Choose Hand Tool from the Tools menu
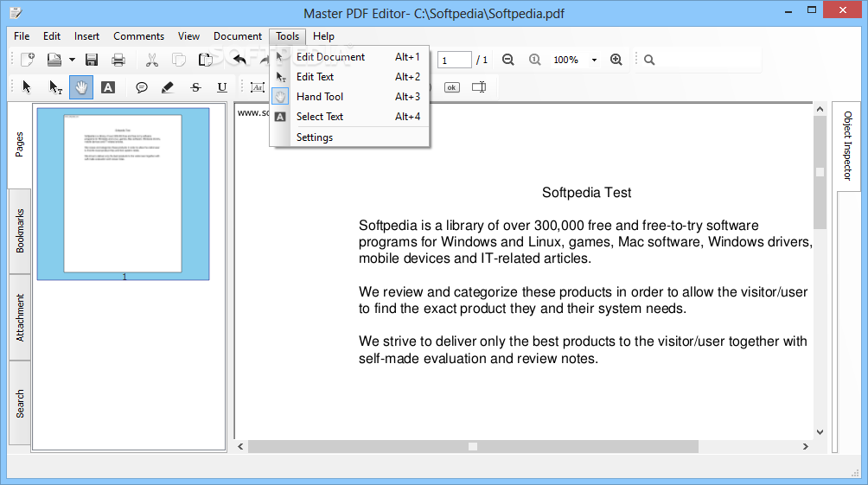Screen dimensions: 868x485 point(349,96)
